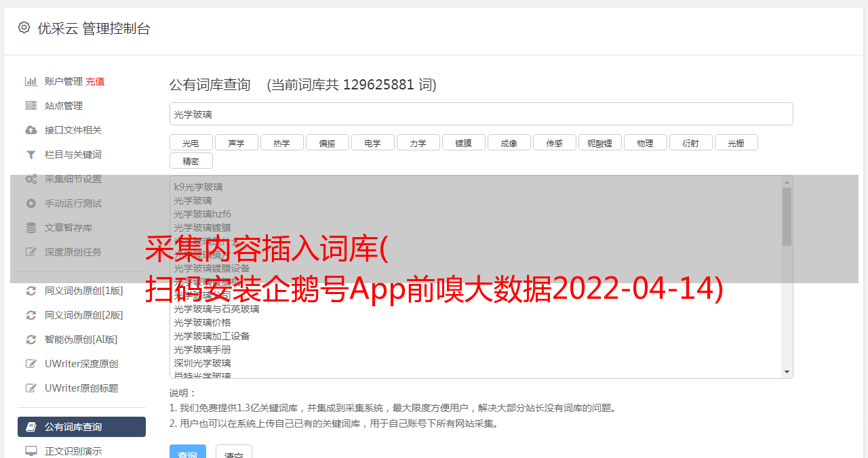The width and height of the screenshot is (868, 458).
Task: Select the 公有词库查询 menu item
Action: (81, 427)
